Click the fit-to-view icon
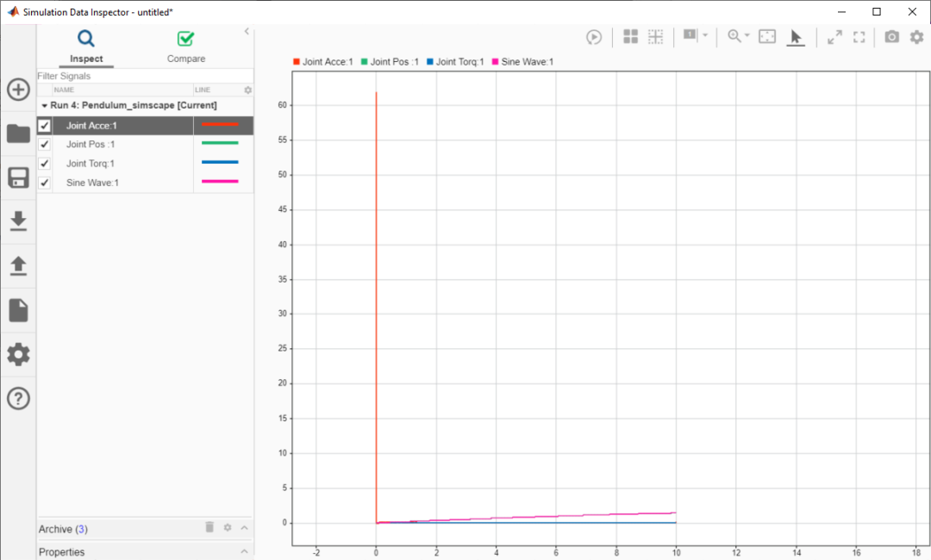This screenshot has width=931, height=560. click(767, 37)
